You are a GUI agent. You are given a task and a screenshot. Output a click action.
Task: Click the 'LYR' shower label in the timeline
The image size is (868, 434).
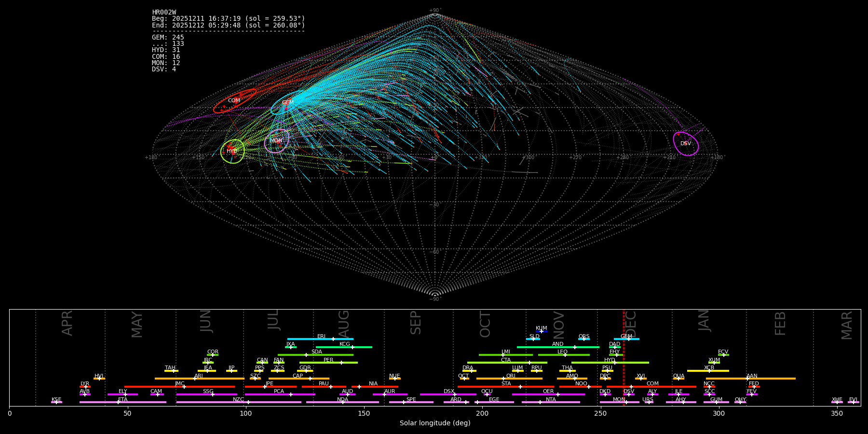pyautogui.click(x=85, y=384)
